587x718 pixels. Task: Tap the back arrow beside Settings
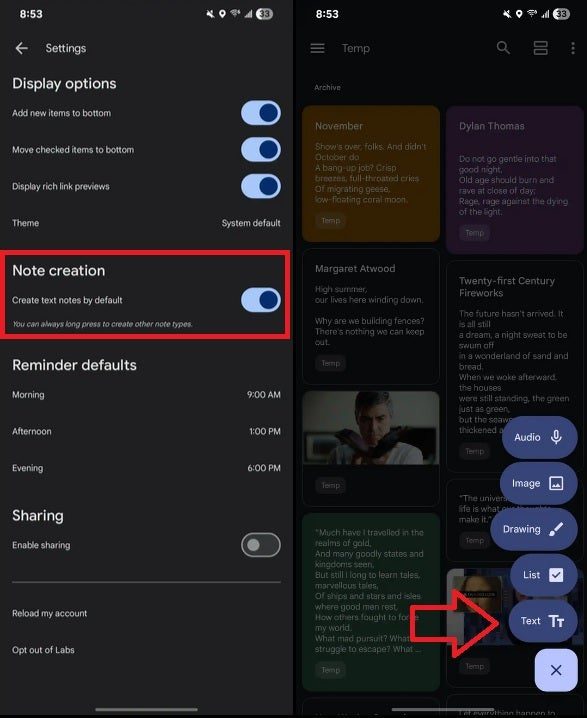point(22,48)
